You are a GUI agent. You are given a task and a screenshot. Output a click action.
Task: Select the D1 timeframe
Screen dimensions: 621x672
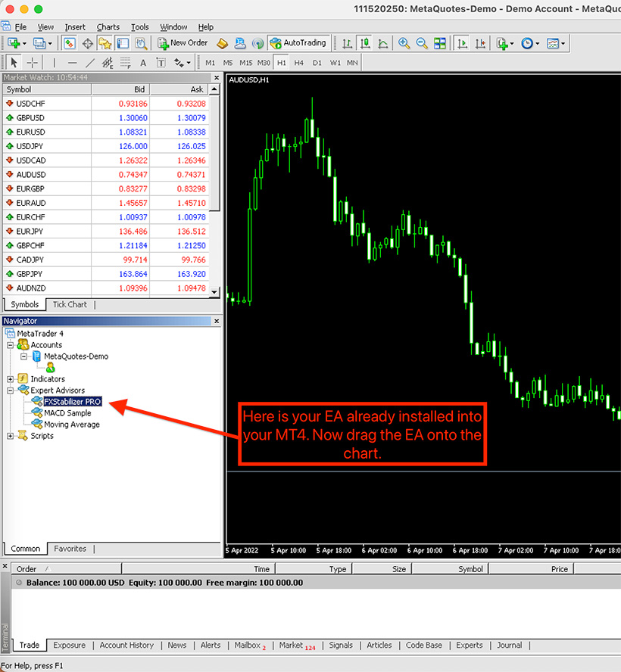coord(317,63)
